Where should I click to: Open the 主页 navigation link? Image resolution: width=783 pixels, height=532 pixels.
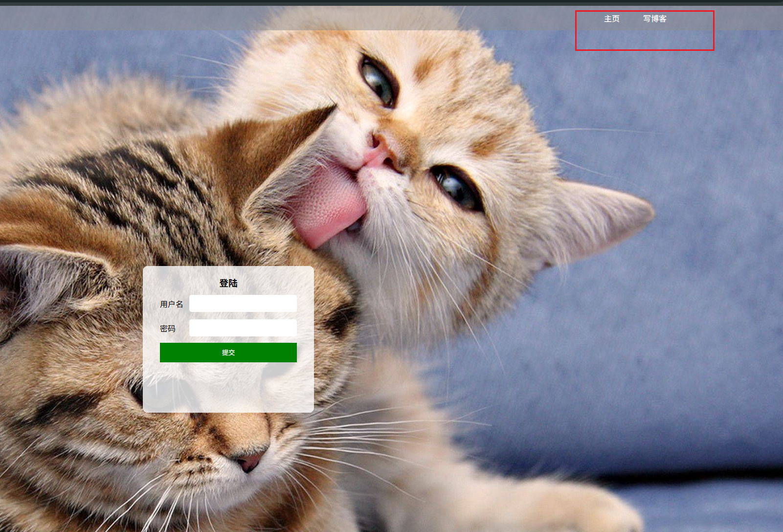click(611, 19)
